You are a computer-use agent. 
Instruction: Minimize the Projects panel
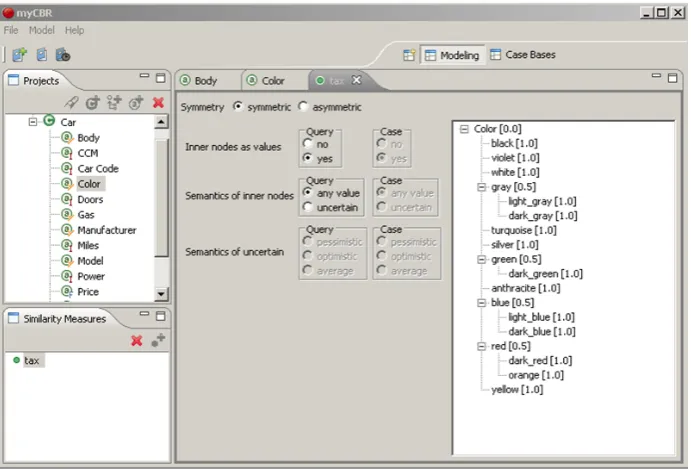click(x=144, y=76)
